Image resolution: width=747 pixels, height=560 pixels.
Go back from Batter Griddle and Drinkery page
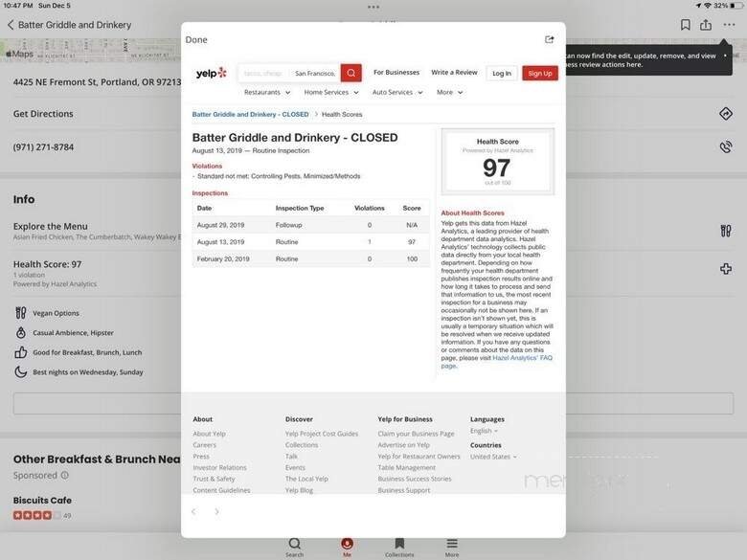point(11,25)
